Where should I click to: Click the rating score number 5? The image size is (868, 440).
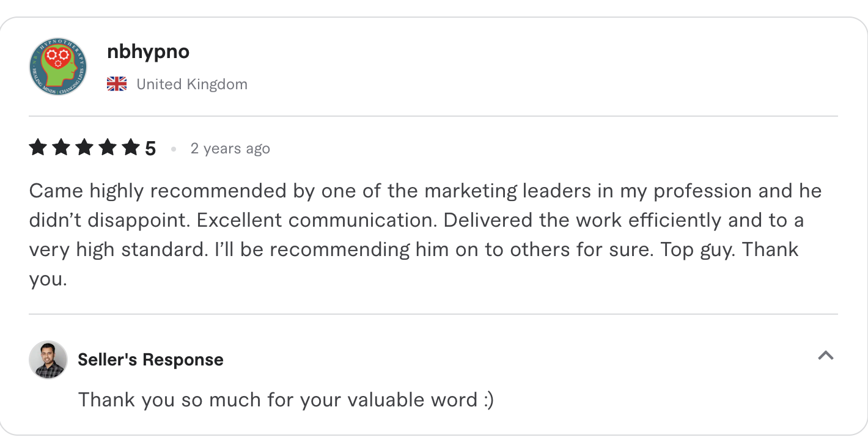[151, 147]
